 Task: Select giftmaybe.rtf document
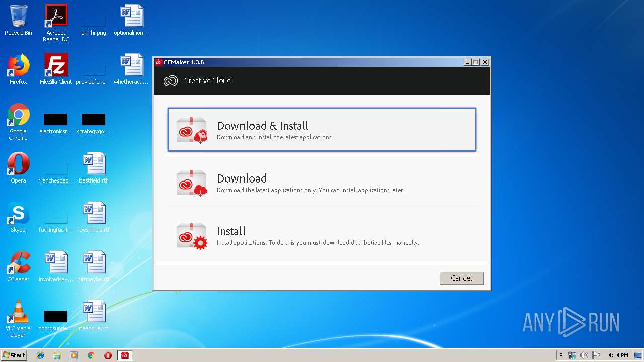click(94, 266)
